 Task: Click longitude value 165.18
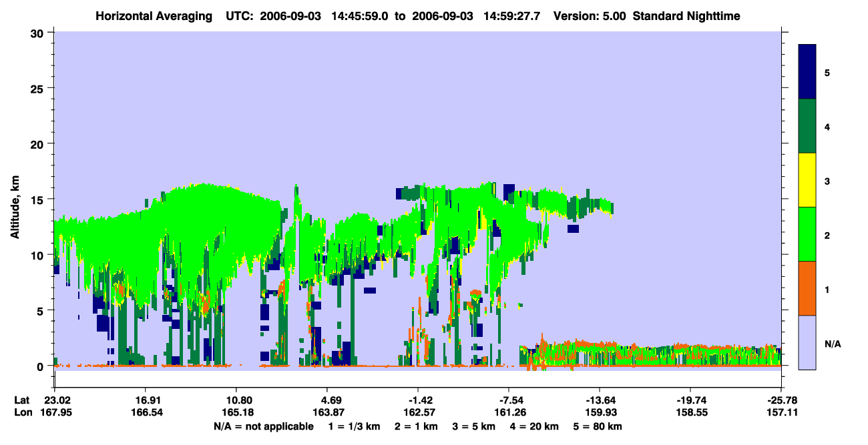pyautogui.click(x=236, y=413)
